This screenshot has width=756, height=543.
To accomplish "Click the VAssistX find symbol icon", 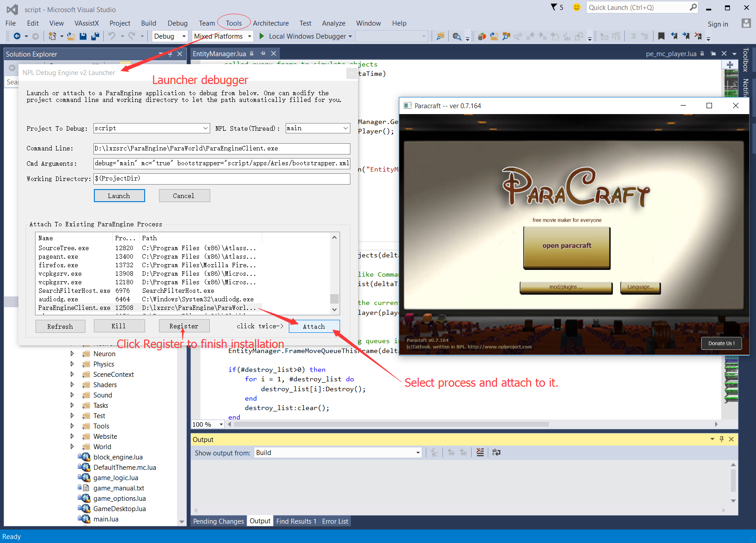I will click(506, 36).
